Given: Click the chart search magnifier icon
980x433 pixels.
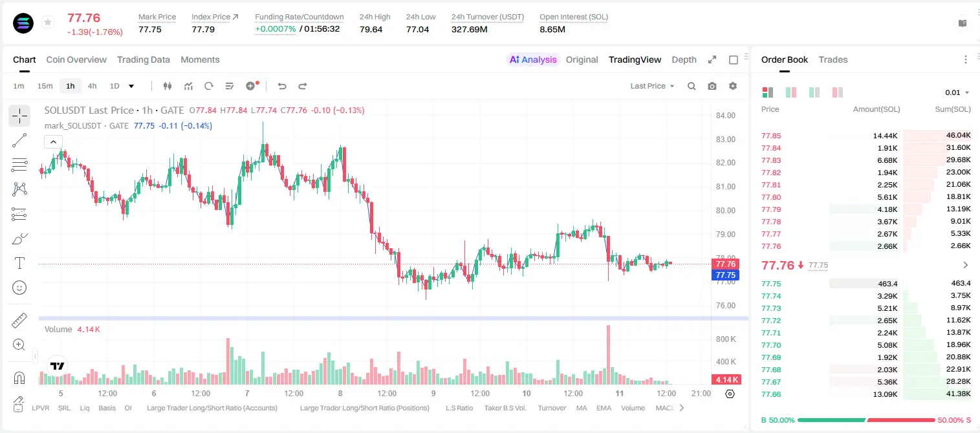Looking at the screenshot, I should pyautogui.click(x=691, y=86).
